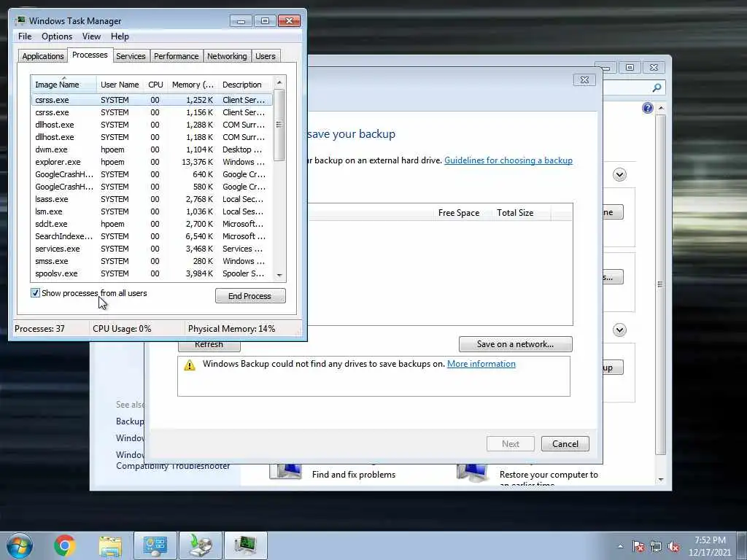
Task: Select the sdclt.exe process row
Action: pyautogui.click(x=152, y=224)
